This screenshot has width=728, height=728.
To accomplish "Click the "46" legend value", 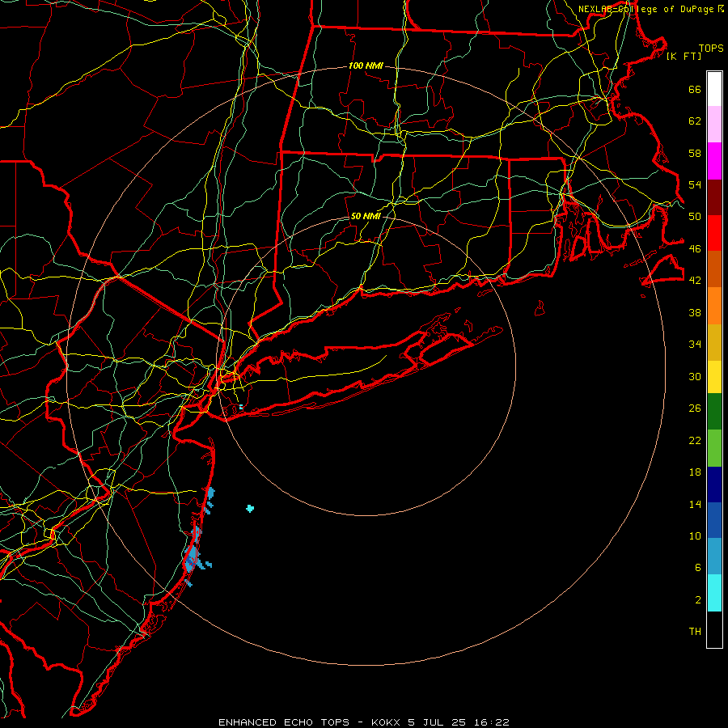I will 695,248.
